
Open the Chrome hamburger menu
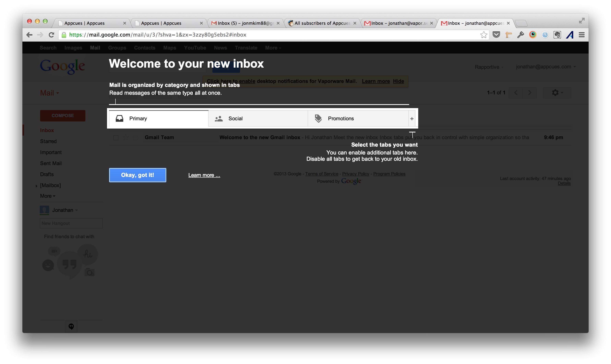point(581,35)
